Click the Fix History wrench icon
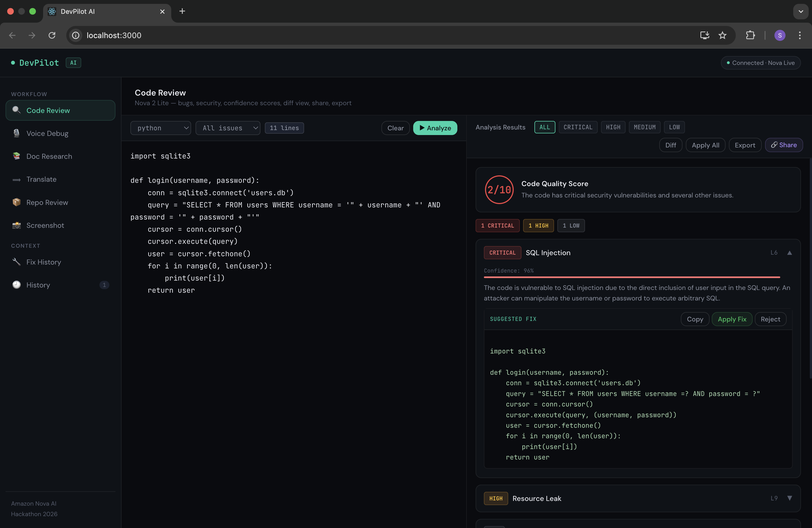Viewport: 812px width, 528px height. tap(16, 262)
